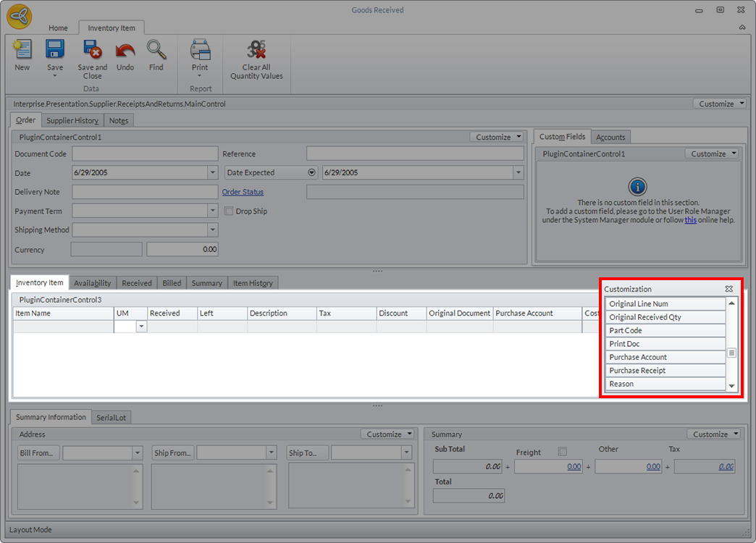
Task: Click the application logo orb
Action: pyautogui.click(x=19, y=15)
